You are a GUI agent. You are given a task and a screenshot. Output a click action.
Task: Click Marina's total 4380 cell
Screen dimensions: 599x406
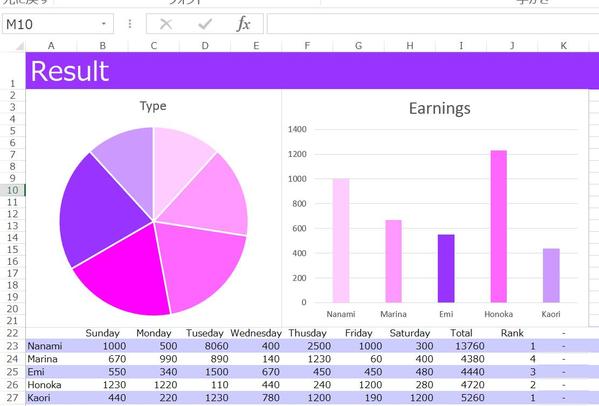click(461, 359)
